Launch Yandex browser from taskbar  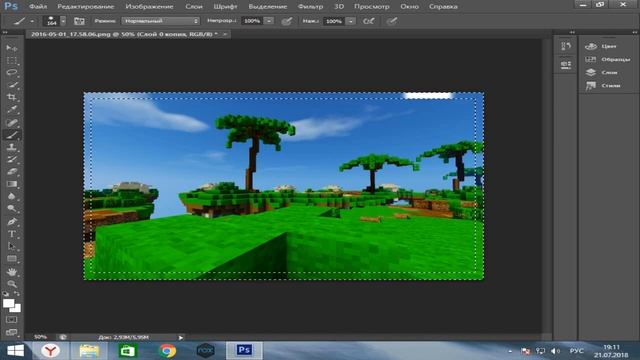(x=51, y=351)
